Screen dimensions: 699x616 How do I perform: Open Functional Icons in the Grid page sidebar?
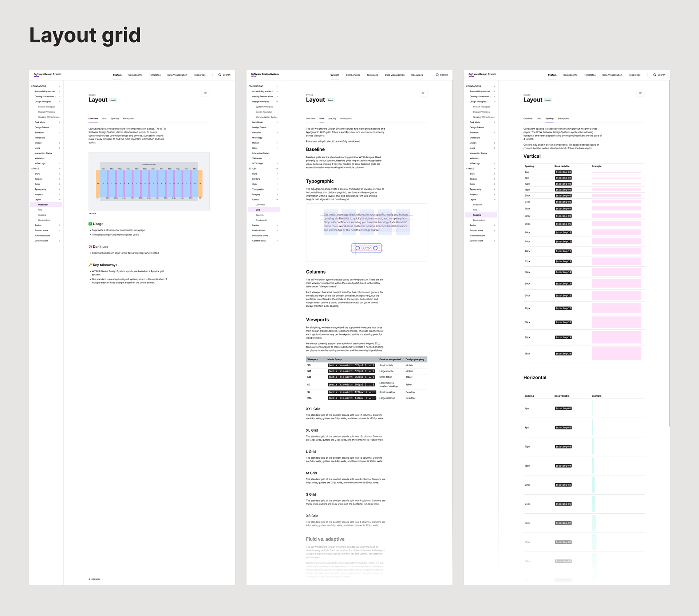click(x=260, y=236)
